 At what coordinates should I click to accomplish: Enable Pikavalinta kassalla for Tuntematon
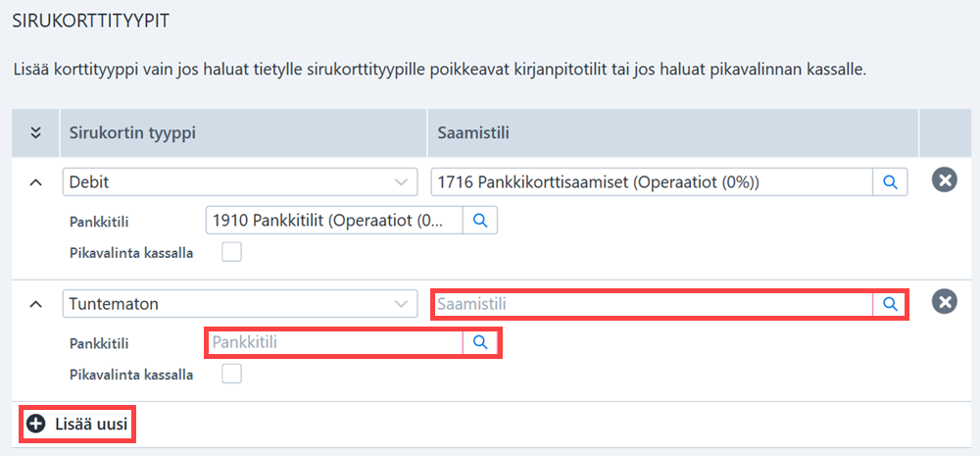[x=232, y=374]
